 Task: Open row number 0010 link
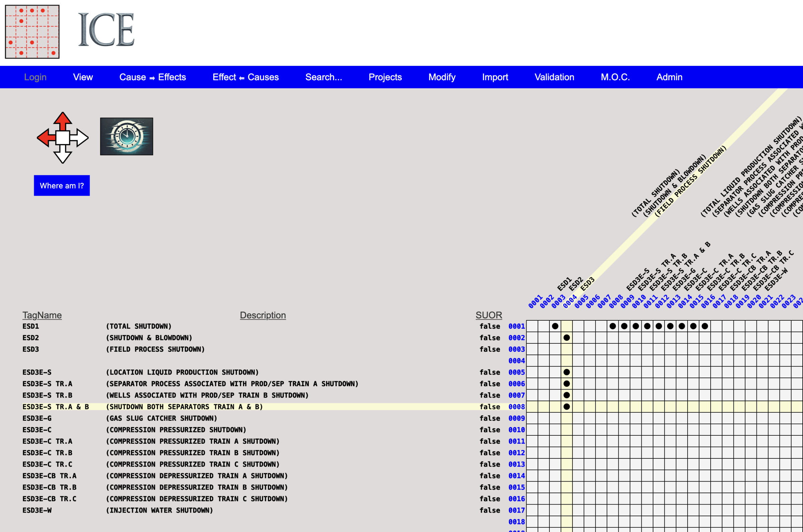coord(516,430)
